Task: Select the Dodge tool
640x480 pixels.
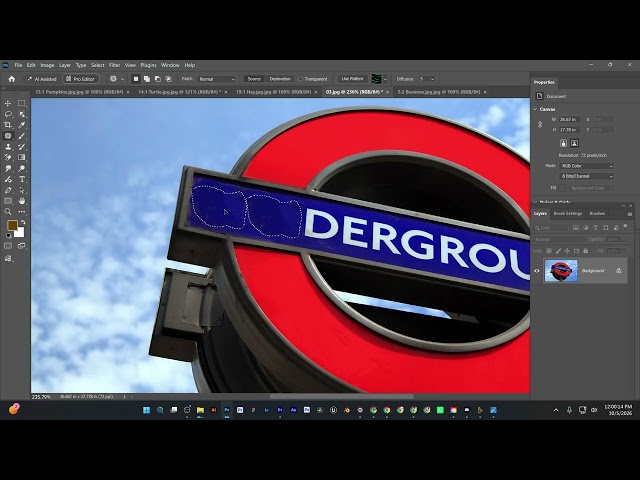Action: (x=22, y=168)
